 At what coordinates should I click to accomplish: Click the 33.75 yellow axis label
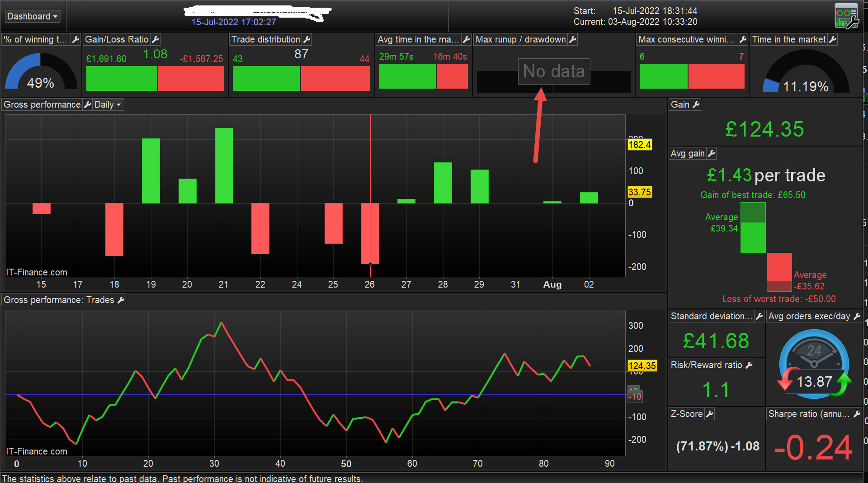point(640,192)
